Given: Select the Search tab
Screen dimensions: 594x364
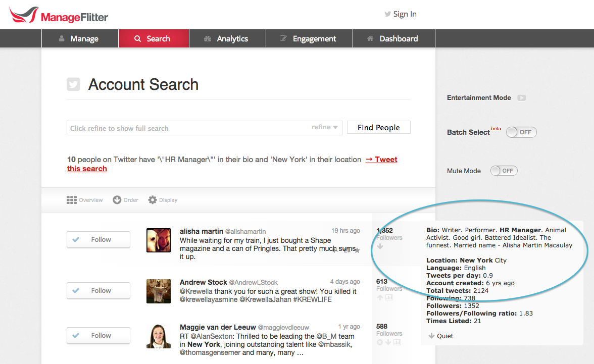Looking at the screenshot, I should coord(154,39).
